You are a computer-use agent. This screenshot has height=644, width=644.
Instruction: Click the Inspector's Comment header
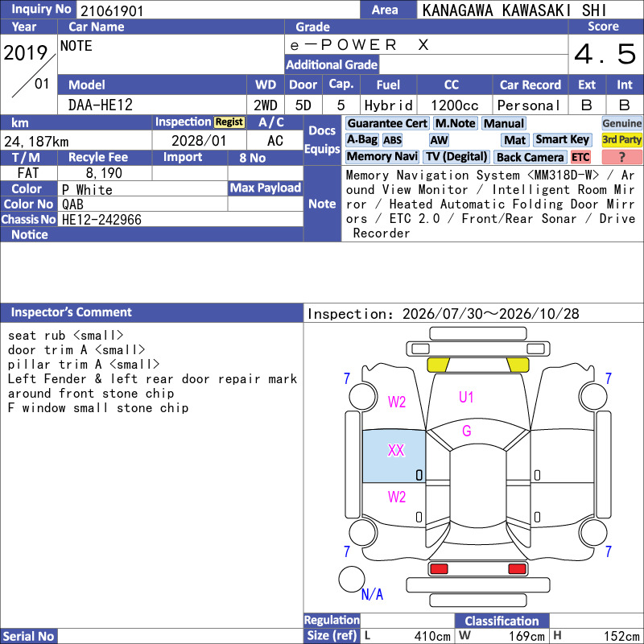point(151,312)
